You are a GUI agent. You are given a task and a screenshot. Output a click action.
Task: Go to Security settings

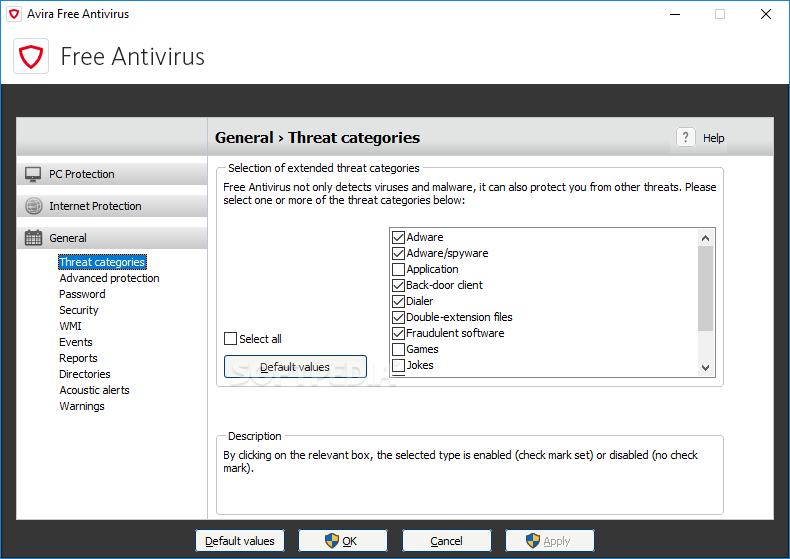click(x=79, y=310)
